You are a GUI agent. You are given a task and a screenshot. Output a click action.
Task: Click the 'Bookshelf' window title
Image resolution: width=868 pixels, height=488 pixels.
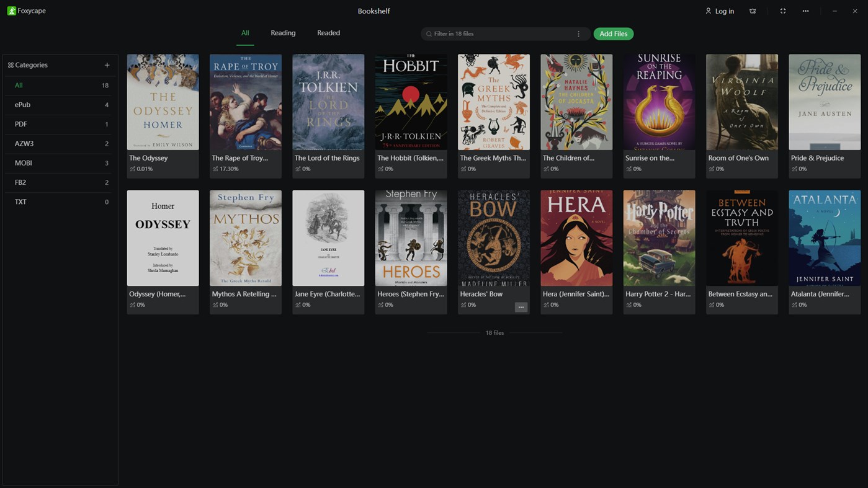[x=374, y=11]
